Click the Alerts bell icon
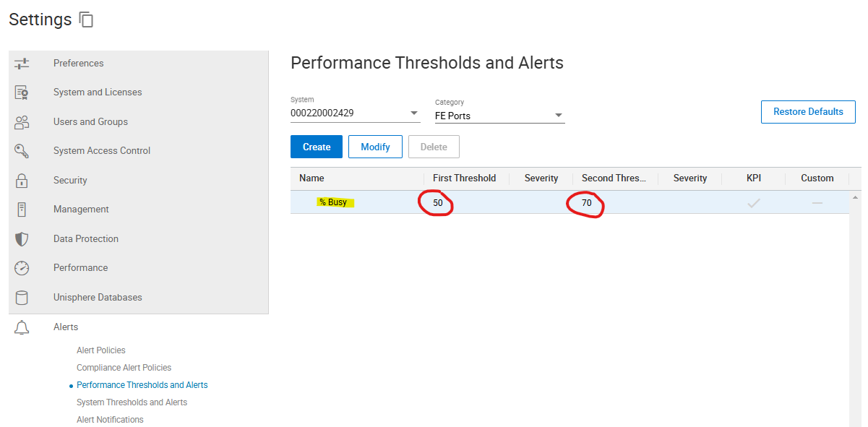This screenshot has height=427, width=868. click(x=22, y=327)
